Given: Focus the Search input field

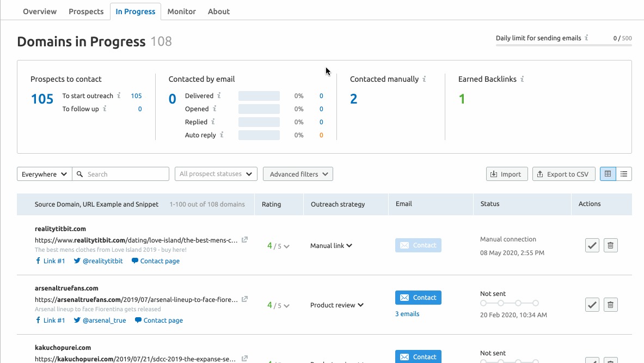Looking at the screenshot, I should pyautogui.click(x=121, y=174).
